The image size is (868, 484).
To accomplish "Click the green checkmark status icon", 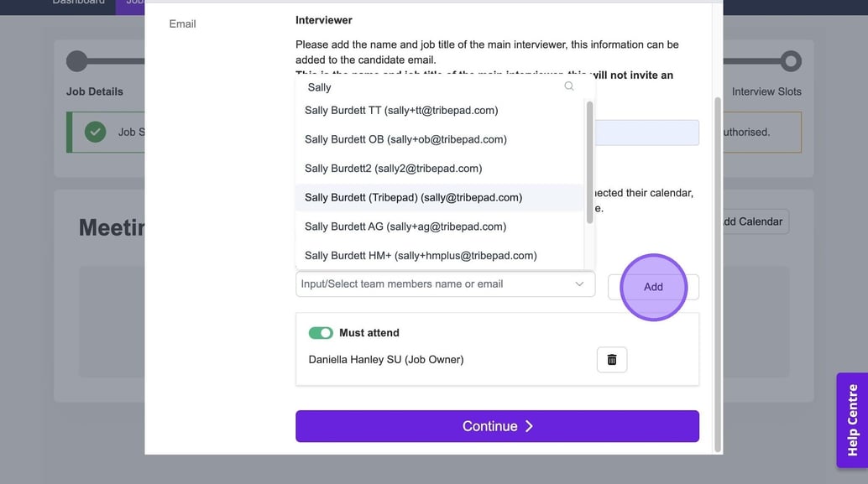I will (x=95, y=132).
